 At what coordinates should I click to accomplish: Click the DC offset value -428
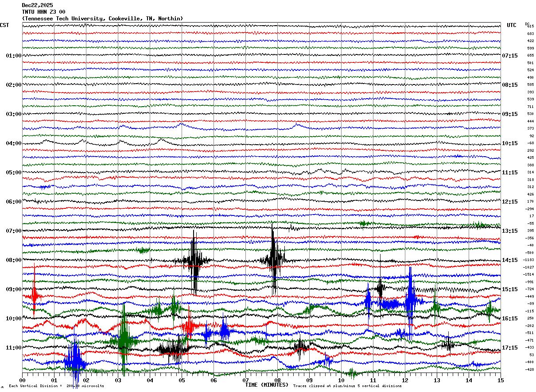529,369
